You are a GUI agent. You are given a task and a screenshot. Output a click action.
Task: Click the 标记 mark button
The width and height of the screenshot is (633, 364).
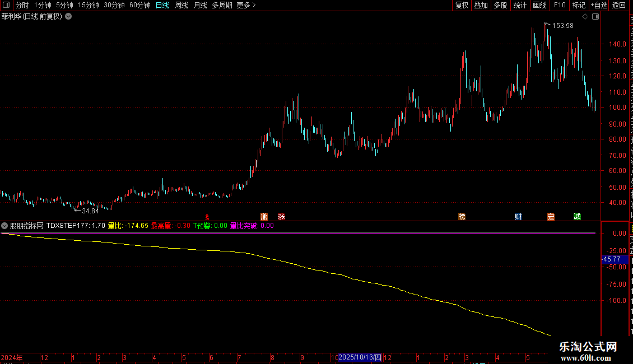click(579, 5)
